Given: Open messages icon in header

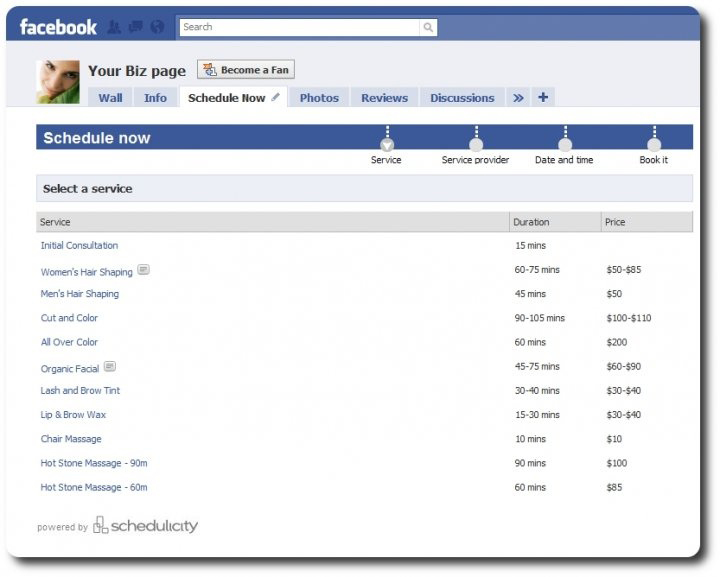Looking at the screenshot, I should (135, 27).
